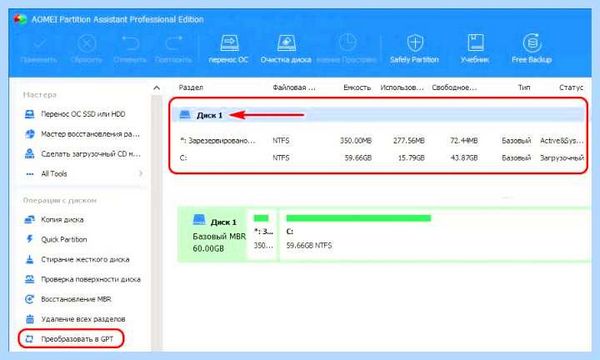This screenshot has height=360, width=600.
Task: Click the 350.00MB capacity cell
Action: tap(356, 140)
